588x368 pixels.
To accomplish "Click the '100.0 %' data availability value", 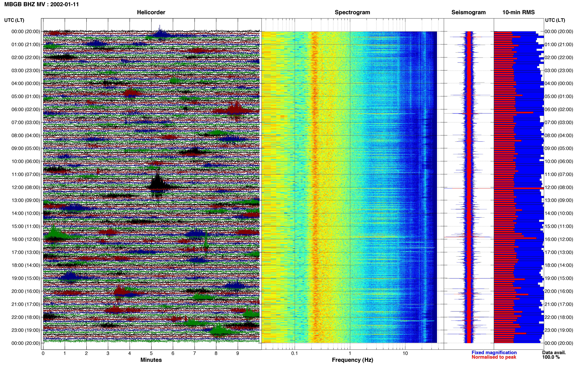I will point(551,357).
